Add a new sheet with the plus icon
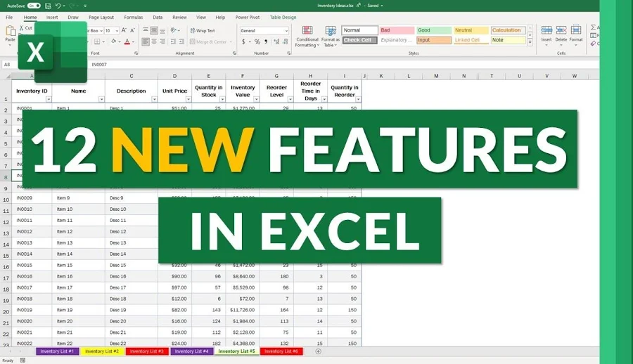 click(318, 351)
